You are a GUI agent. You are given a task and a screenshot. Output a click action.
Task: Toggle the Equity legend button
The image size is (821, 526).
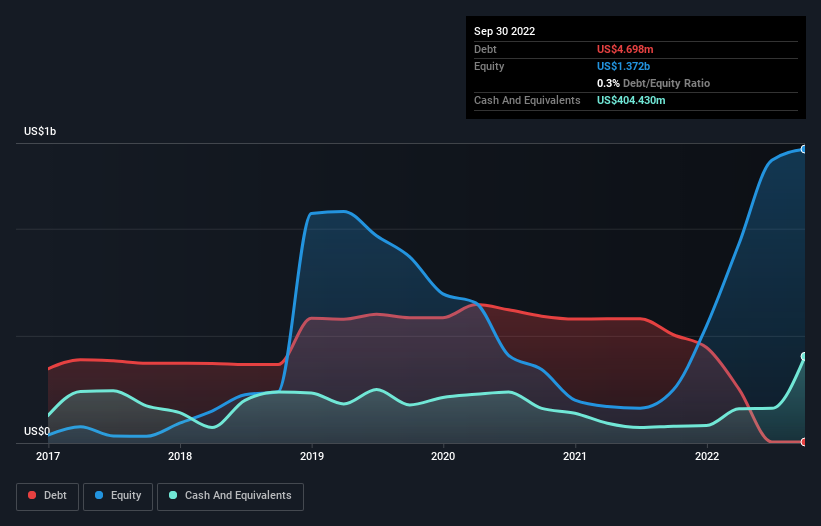[x=118, y=496]
